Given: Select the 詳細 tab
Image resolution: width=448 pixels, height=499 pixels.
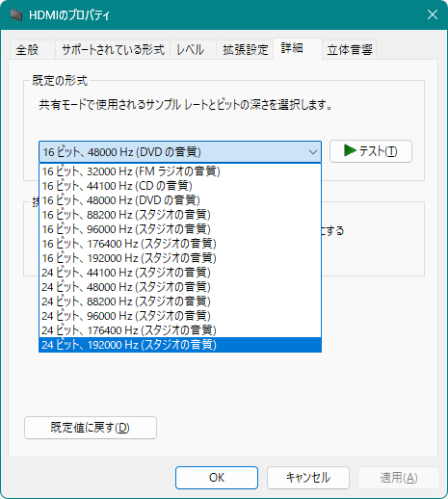Looking at the screenshot, I should (298, 49).
